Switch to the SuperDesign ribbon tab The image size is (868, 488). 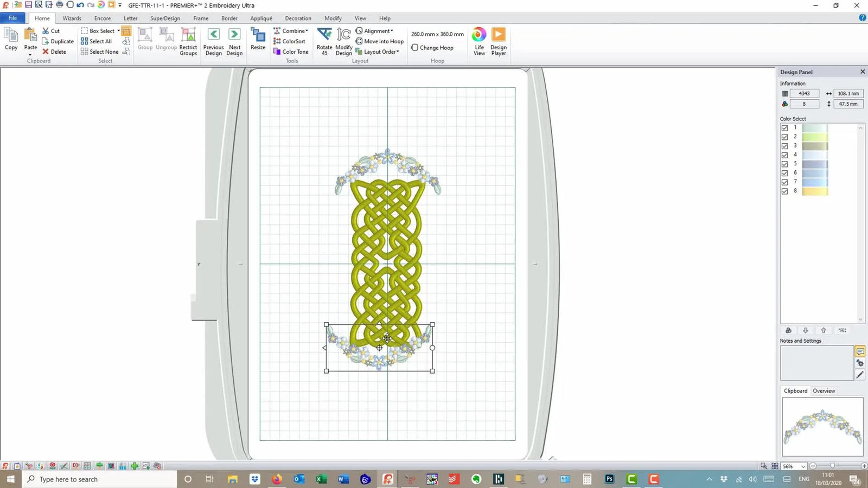tap(165, 18)
